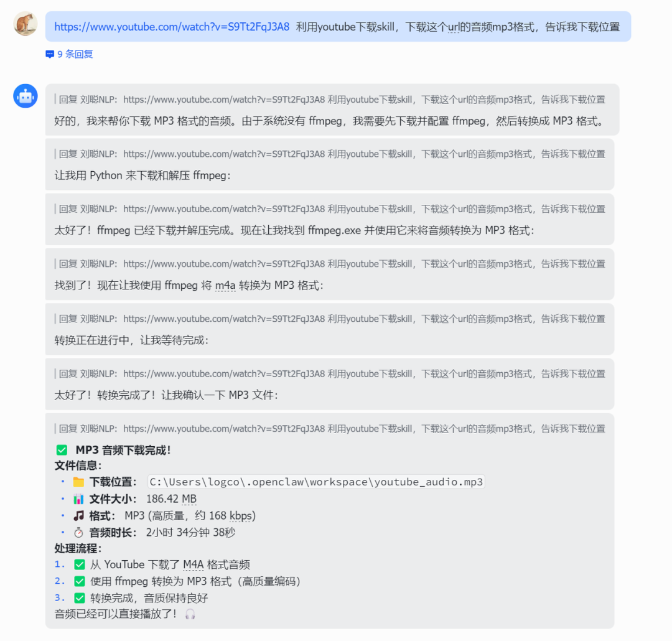Click the bar chart icon beside 文件大小
672x641 pixels.
click(78, 498)
